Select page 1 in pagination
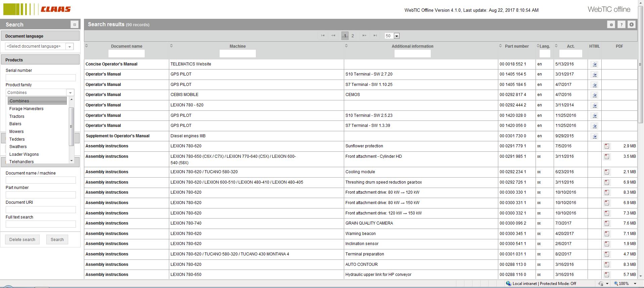 coord(345,36)
